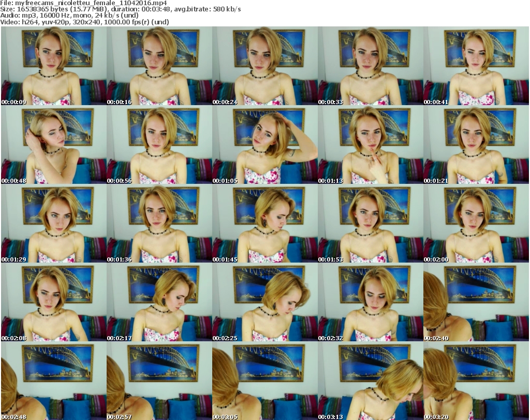The height and width of the screenshot is (420, 530).
Task: Select the thumbnail frame at 00:02:32
Action: [x=371, y=302]
